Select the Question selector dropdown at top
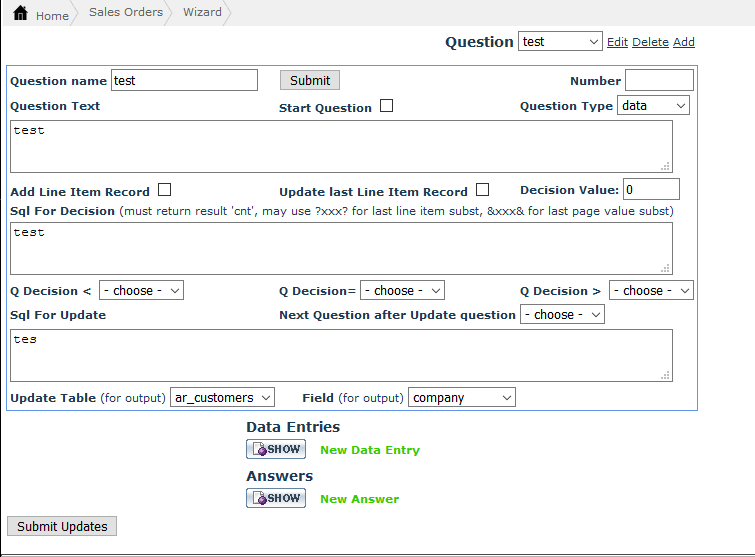 [x=560, y=42]
